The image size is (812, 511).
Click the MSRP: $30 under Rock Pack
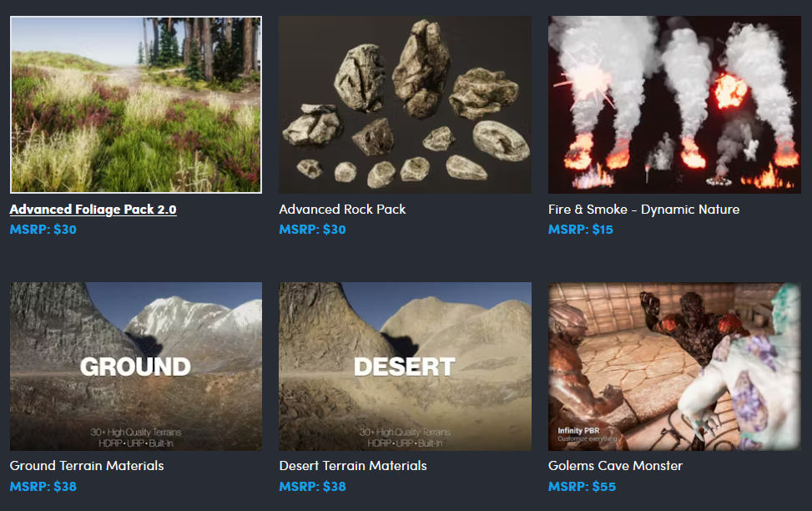tap(312, 230)
